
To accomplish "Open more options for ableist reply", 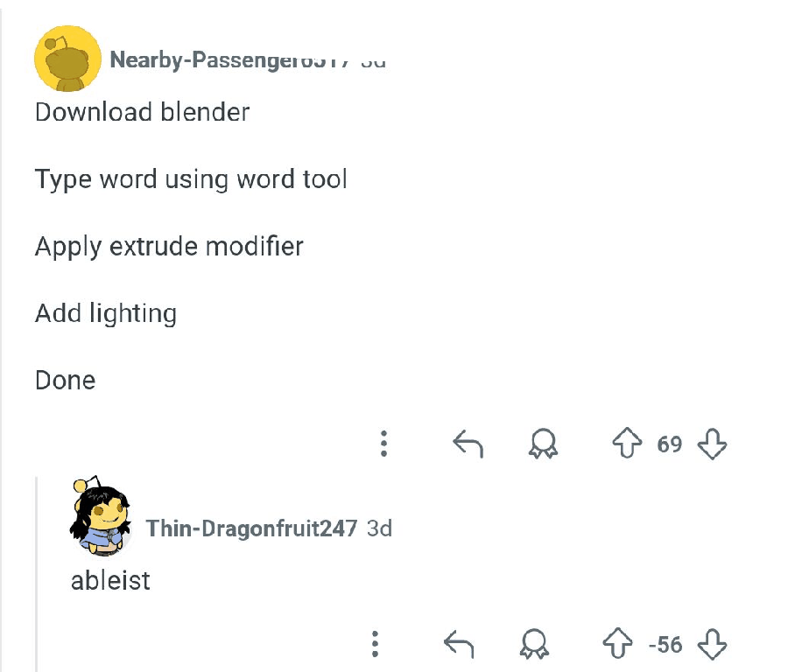I will click(375, 644).
